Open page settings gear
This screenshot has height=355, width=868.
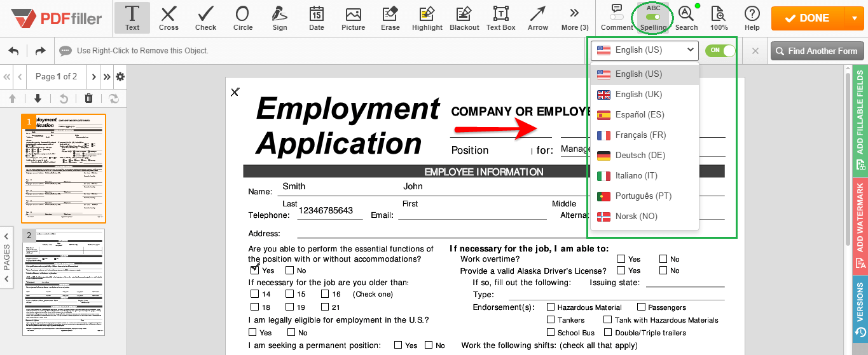coord(120,77)
